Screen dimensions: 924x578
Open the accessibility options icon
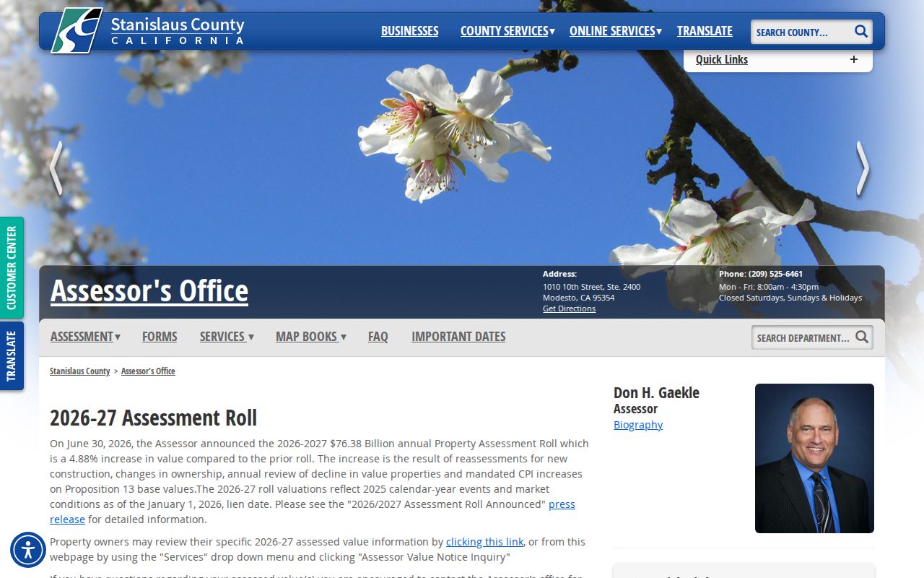pos(28,550)
